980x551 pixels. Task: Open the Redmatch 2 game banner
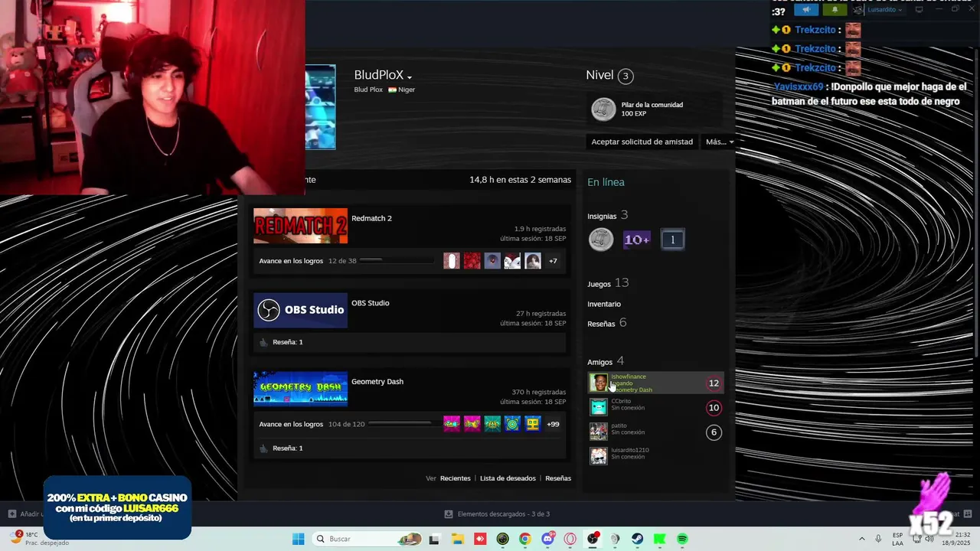(300, 226)
